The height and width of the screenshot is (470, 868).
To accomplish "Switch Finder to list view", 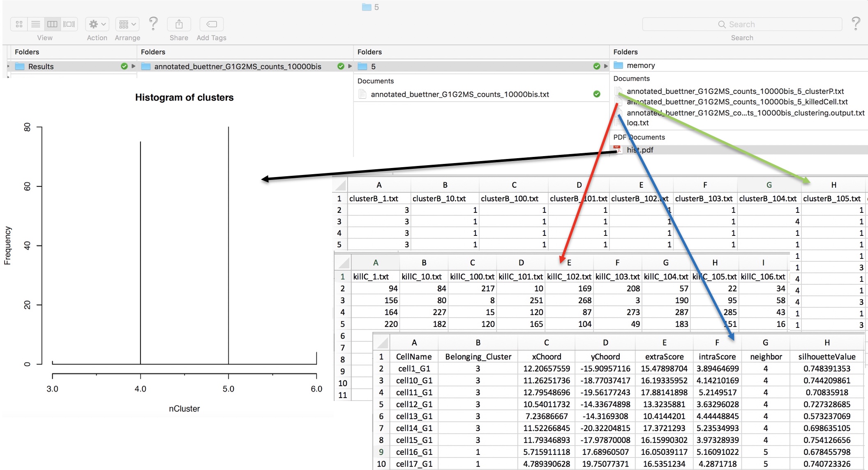I will [x=36, y=24].
